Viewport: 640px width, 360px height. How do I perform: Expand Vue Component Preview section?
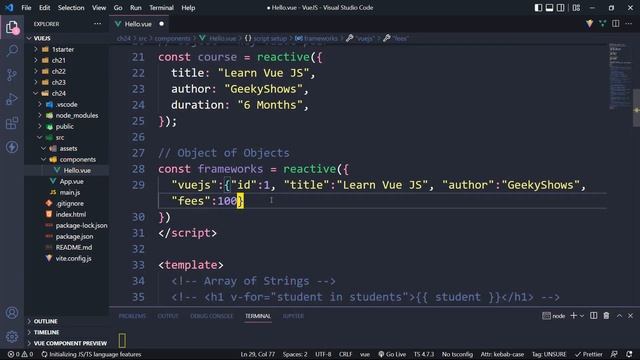click(67, 343)
